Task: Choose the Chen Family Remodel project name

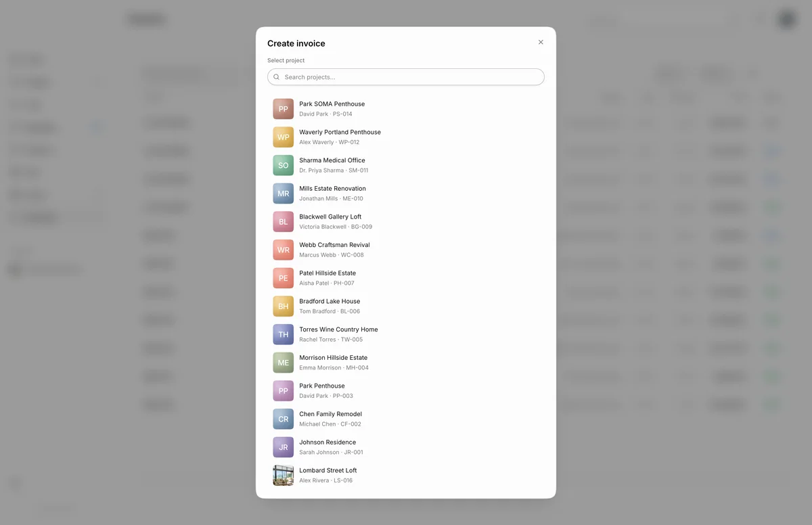Action: [x=331, y=414]
